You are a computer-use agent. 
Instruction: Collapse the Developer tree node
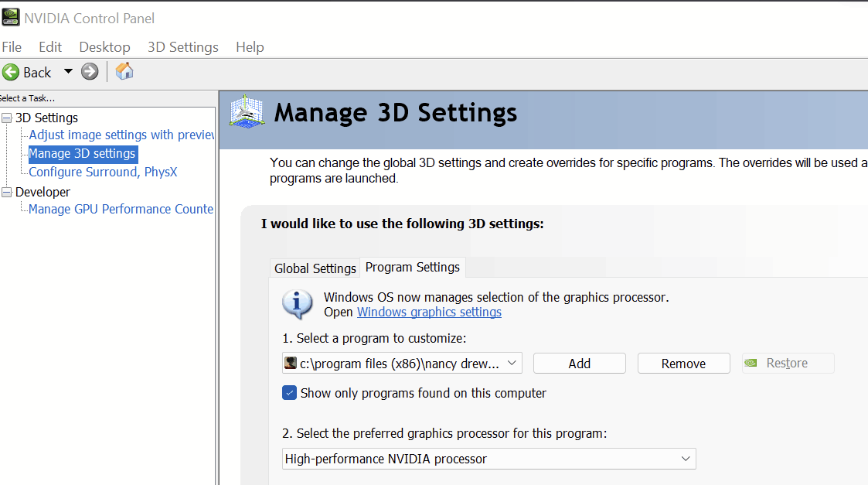pos(7,193)
